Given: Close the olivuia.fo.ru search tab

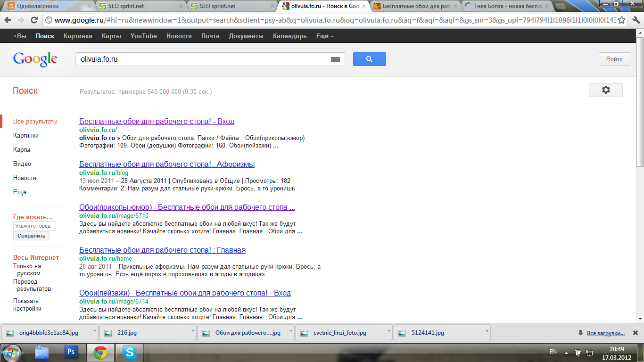Looking at the screenshot, I should pos(363,6).
